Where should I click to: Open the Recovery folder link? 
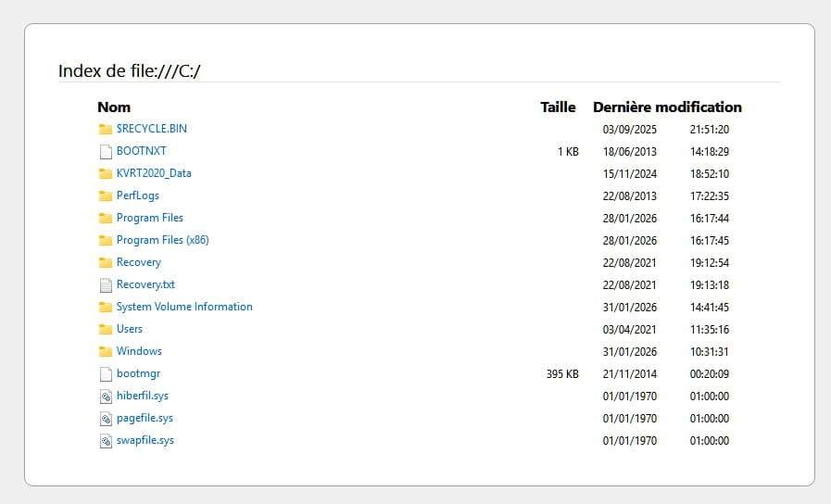click(x=139, y=262)
